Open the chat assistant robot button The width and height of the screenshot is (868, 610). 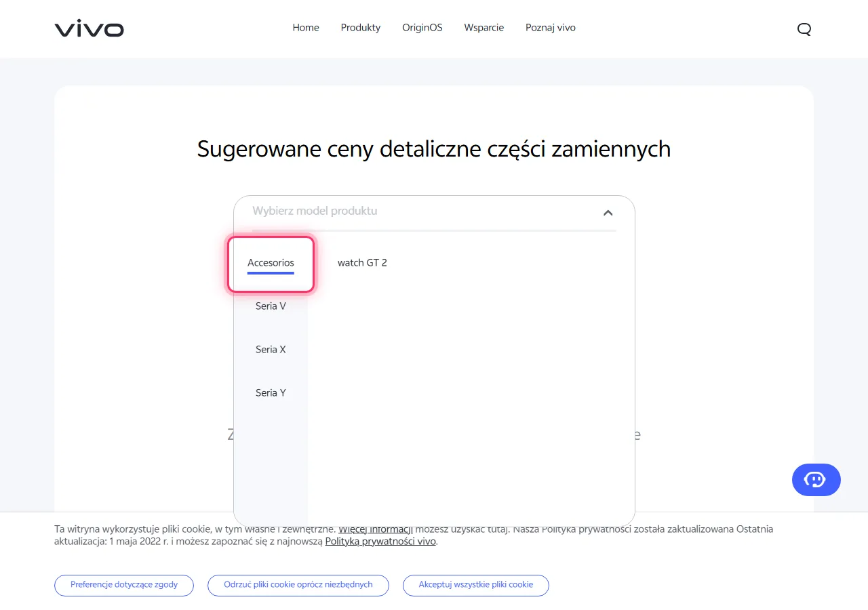(816, 480)
